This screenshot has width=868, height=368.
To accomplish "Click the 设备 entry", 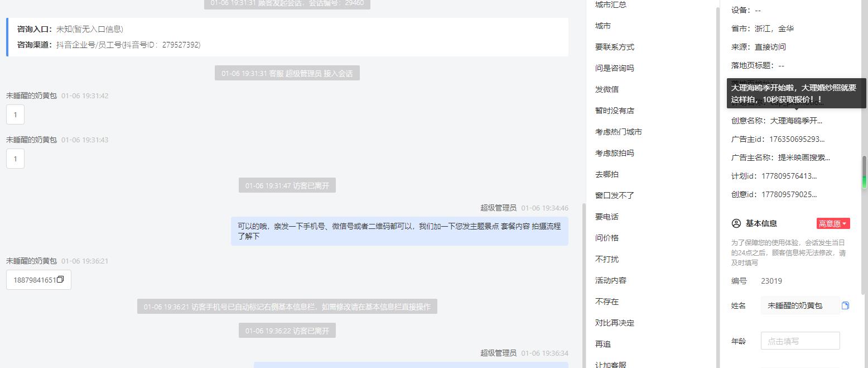I will tap(746, 10).
